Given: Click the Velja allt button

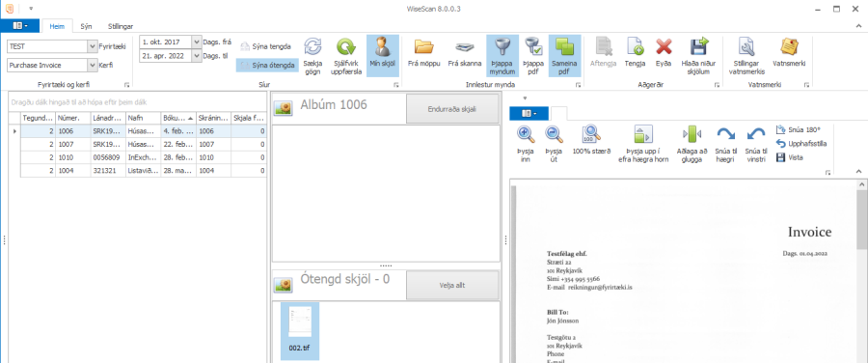Looking at the screenshot, I should coord(452,286).
